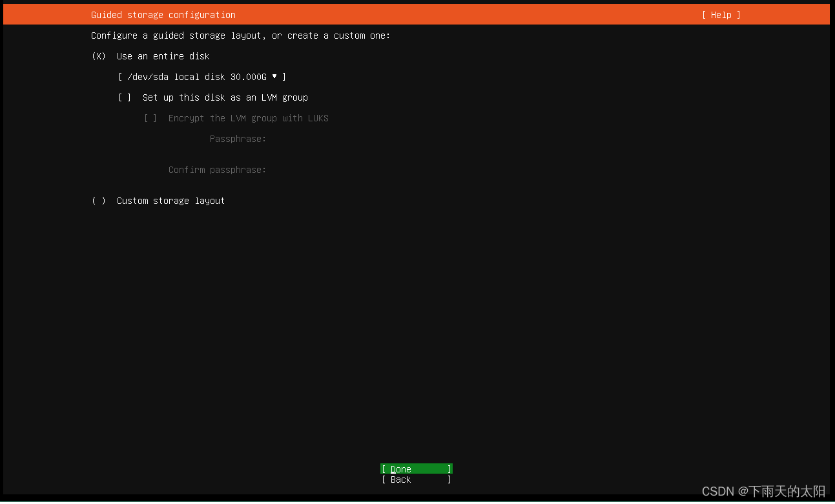Select the Use an entire disk radio button
This screenshot has height=504, width=835.
point(98,56)
